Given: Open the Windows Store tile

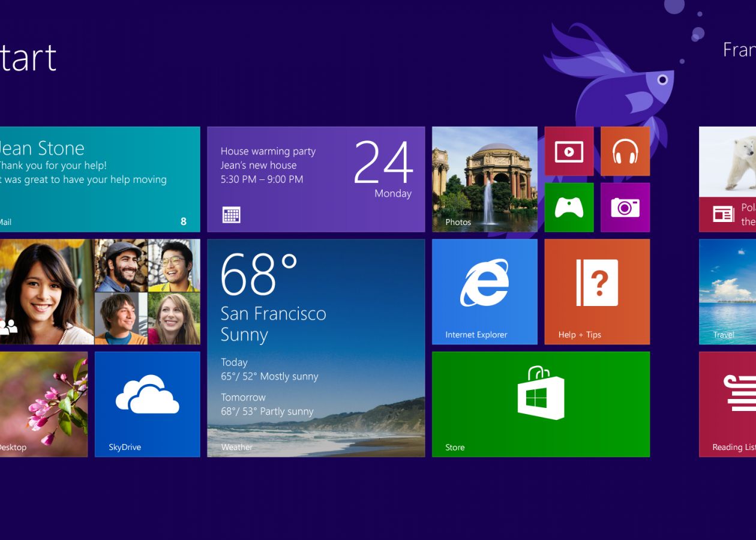Looking at the screenshot, I should coord(540,404).
